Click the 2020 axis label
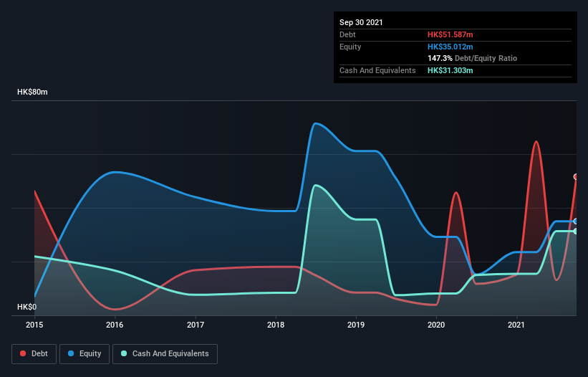Image resolution: width=588 pixels, height=377 pixels. pos(436,325)
